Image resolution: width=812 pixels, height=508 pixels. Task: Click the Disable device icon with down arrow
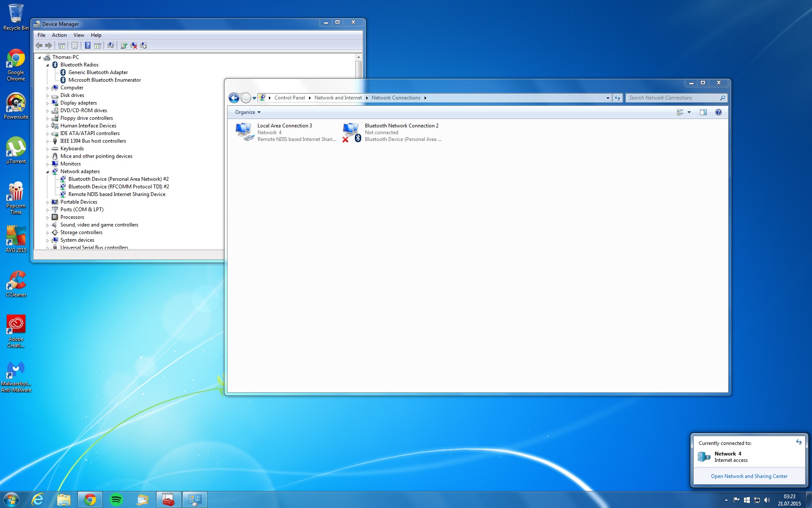tap(143, 45)
